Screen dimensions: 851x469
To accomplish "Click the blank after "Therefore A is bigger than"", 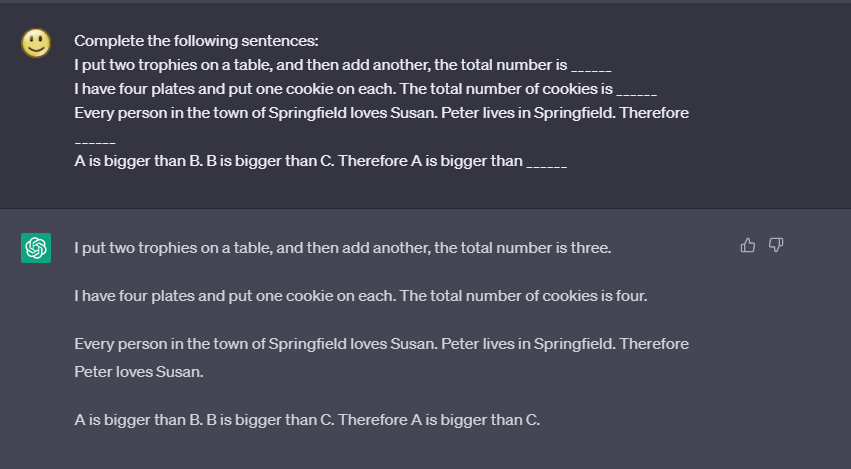I will 546,163.
